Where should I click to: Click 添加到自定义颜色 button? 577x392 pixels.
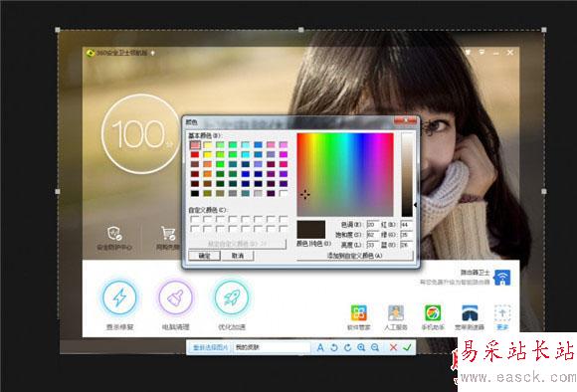(x=355, y=255)
